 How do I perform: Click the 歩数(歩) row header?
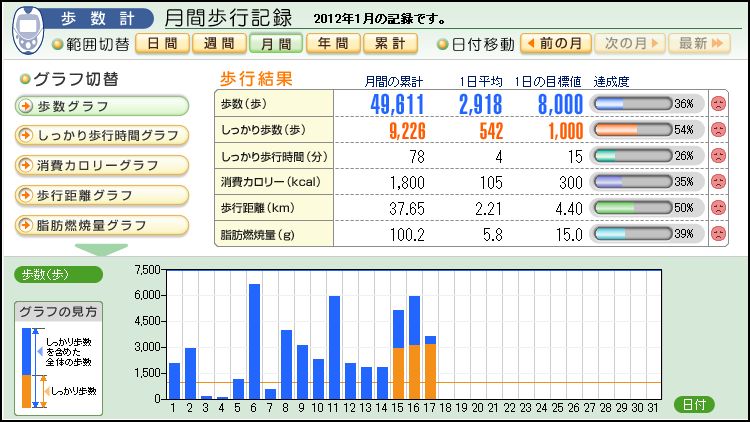point(274,103)
